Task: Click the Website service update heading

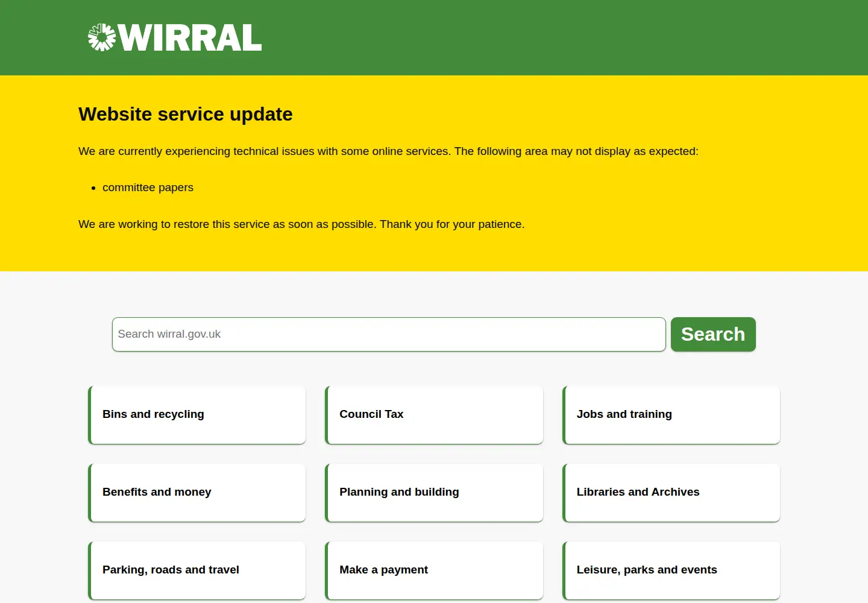Action: coord(186,114)
